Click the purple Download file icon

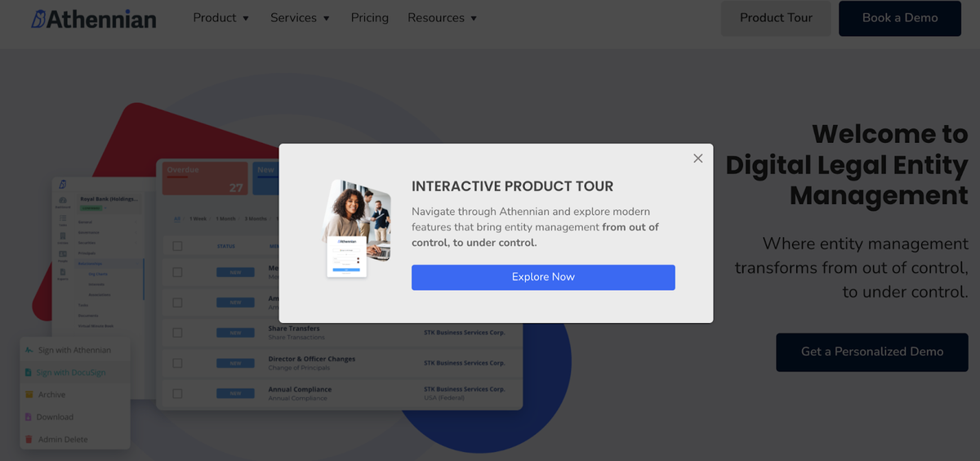click(29, 417)
